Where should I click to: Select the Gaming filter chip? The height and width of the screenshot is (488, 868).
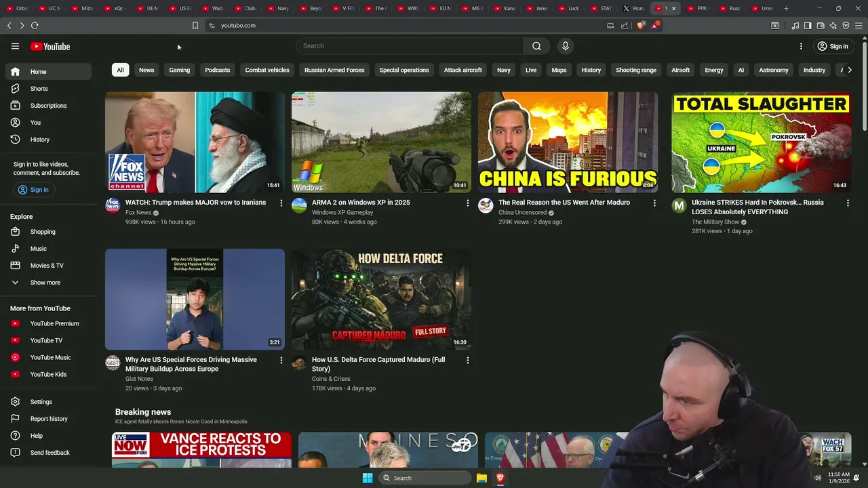180,70
